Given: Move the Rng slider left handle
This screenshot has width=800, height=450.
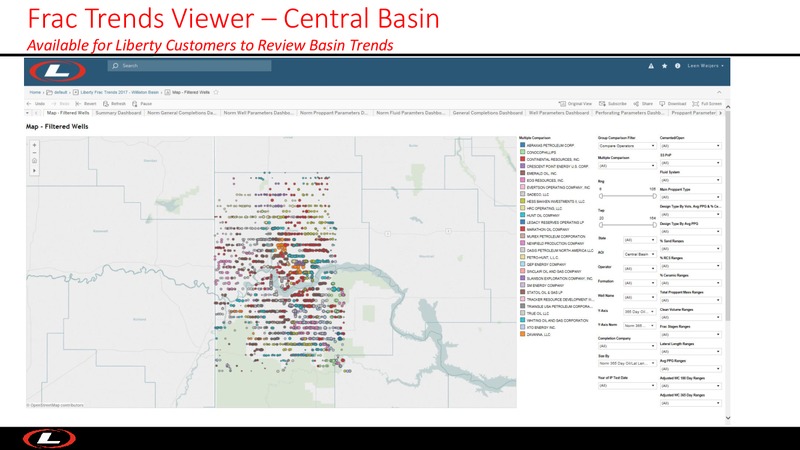Looking at the screenshot, I should point(601,196).
